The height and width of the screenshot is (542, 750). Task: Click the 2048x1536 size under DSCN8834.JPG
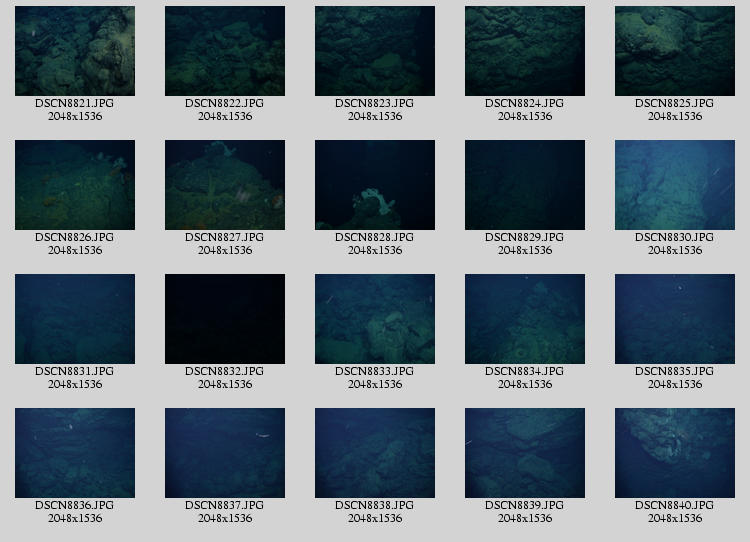pos(525,384)
